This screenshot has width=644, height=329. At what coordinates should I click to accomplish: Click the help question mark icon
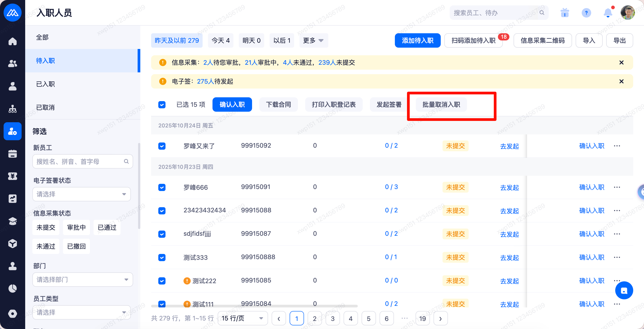pyautogui.click(x=586, y=13)
